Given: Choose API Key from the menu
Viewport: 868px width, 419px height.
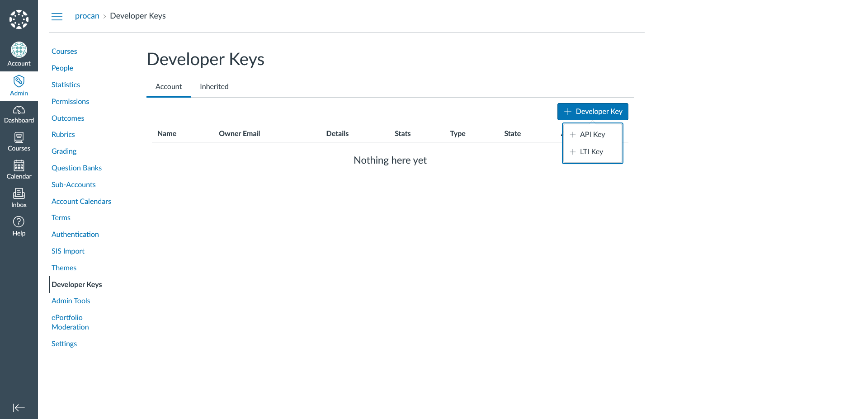Looking at the screenshot, I should click(x=592, y=135).
